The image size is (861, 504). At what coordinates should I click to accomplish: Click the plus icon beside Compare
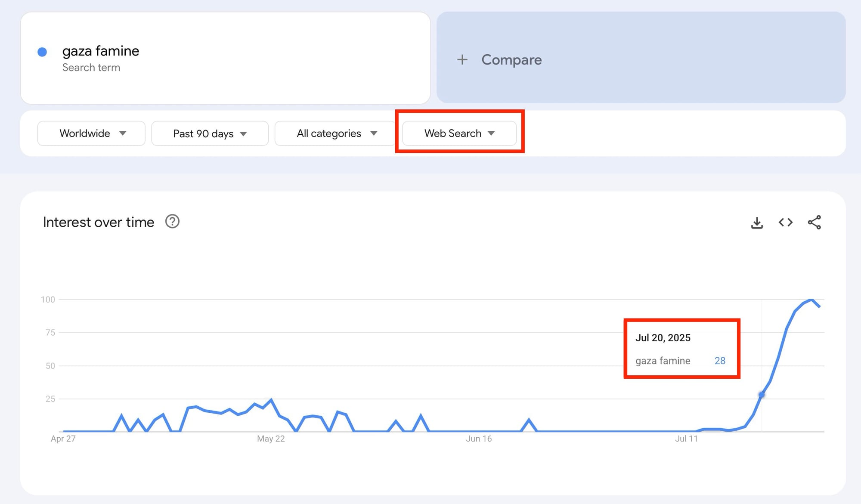click(x=462, y=59)
